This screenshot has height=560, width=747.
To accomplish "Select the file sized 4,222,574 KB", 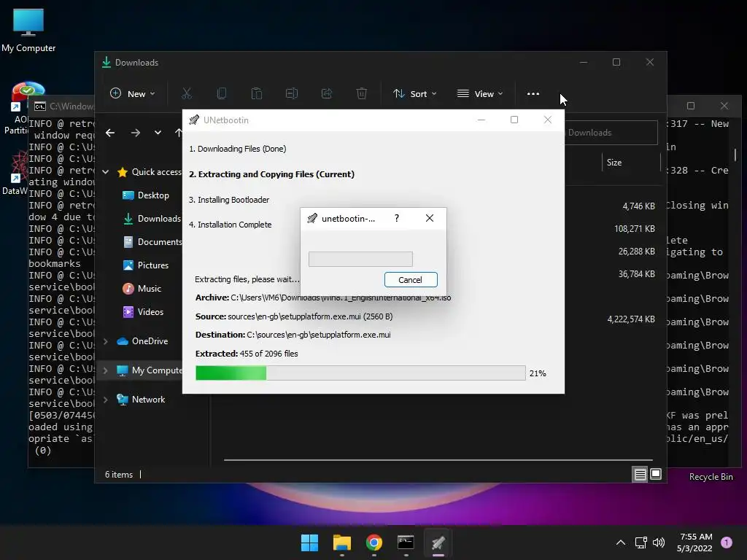I will pyautogui.click(x=631, y=319).
